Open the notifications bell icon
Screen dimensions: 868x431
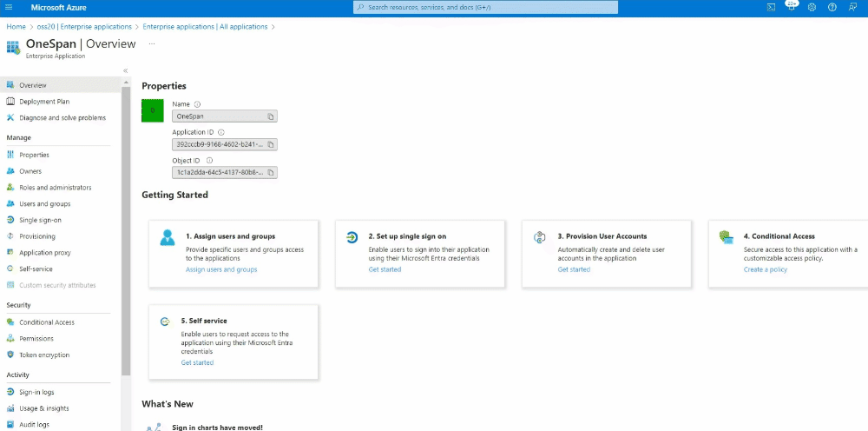791,8
